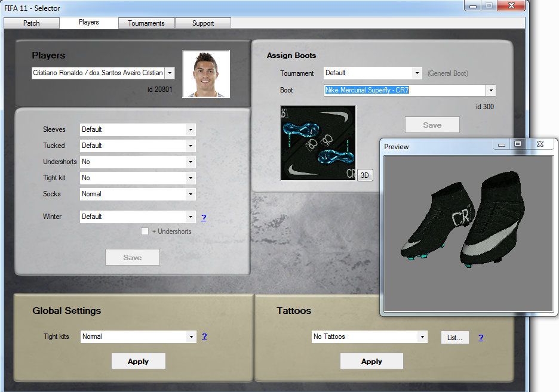Open the Tournaments tab
Screen dimensions: 559x392
[x=146, y=23]
